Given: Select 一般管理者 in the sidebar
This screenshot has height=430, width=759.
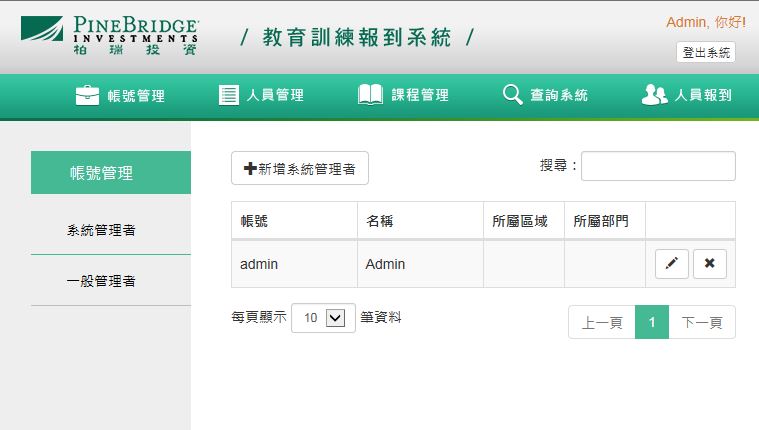Looking at the screenshot, I should [x=101, y=281].
